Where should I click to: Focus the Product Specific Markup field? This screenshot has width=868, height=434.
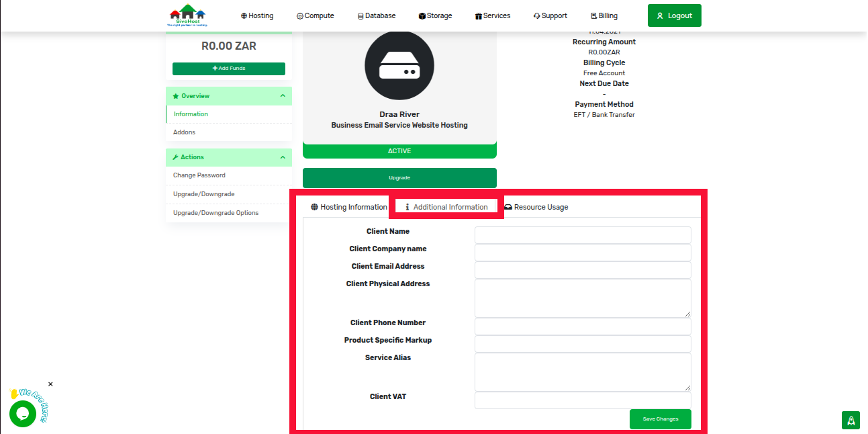pos(583,344)
